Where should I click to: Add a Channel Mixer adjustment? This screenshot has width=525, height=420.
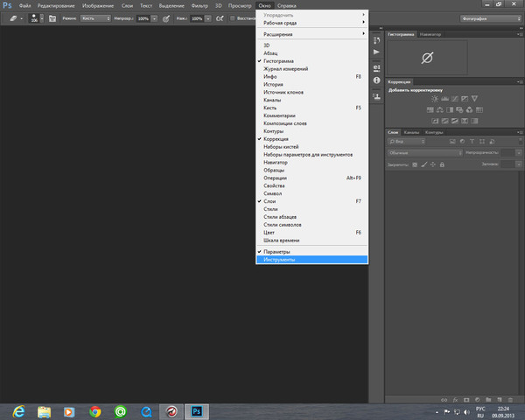point(469,110)
